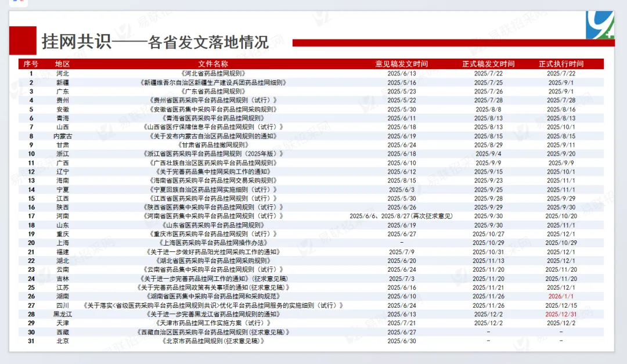The width and height of the screenshot is (627, 364).
Task: Click the long 四川 file name in row 27
Action: pos(213,305)
